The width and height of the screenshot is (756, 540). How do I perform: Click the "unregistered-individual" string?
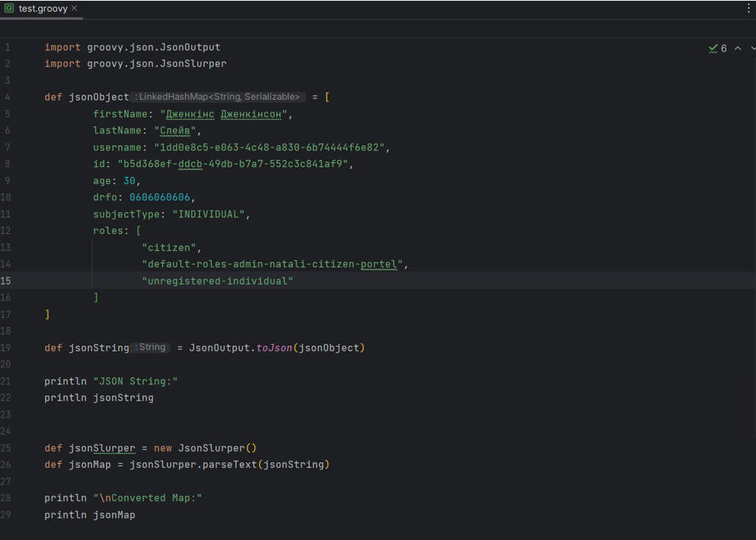pos(217,281)
